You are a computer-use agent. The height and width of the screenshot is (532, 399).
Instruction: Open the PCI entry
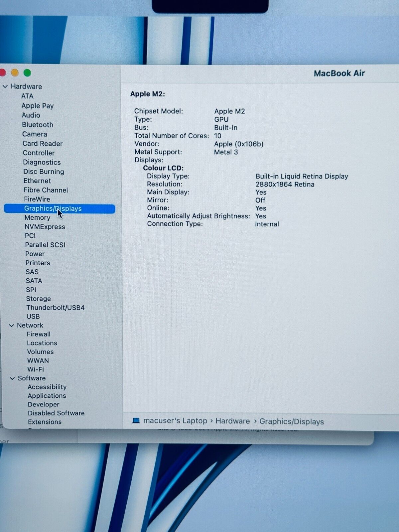tap(30, 236)
